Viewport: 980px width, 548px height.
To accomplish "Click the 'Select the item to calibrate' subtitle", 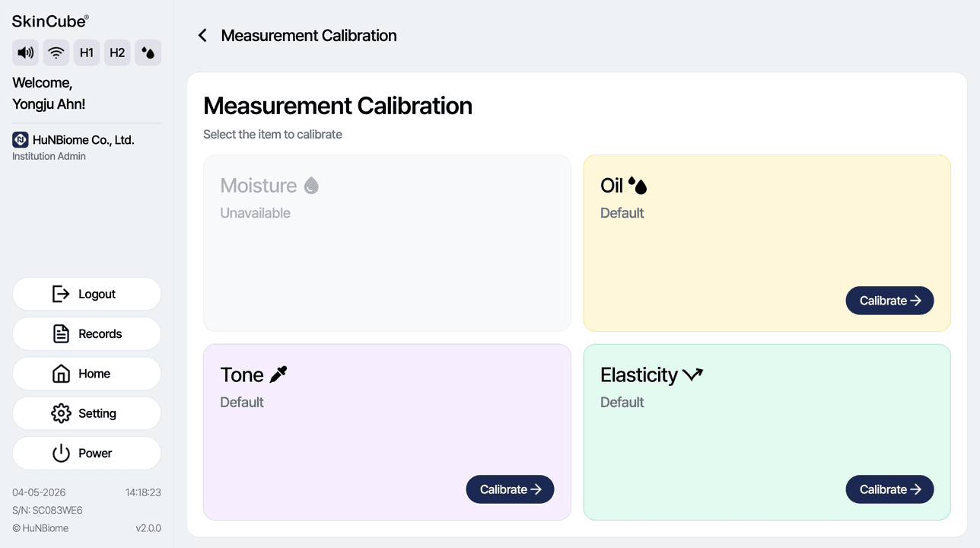I will pyautogui.click(x=272, y=135).
